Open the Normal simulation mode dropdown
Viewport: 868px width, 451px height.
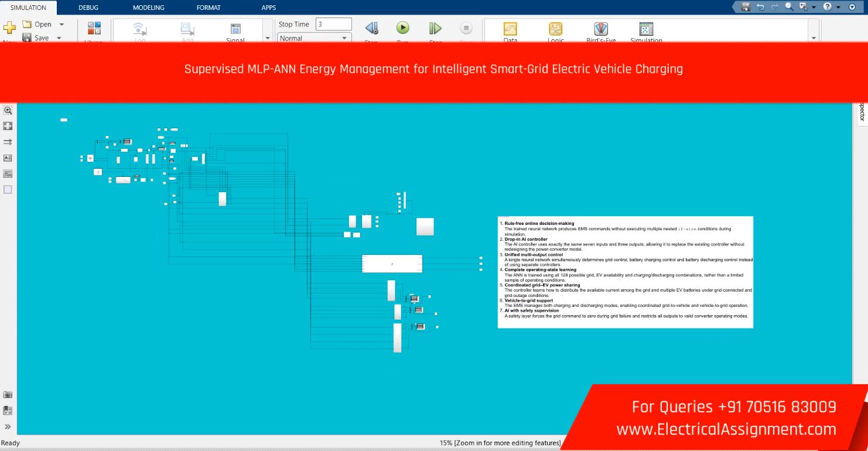[313, 38]
